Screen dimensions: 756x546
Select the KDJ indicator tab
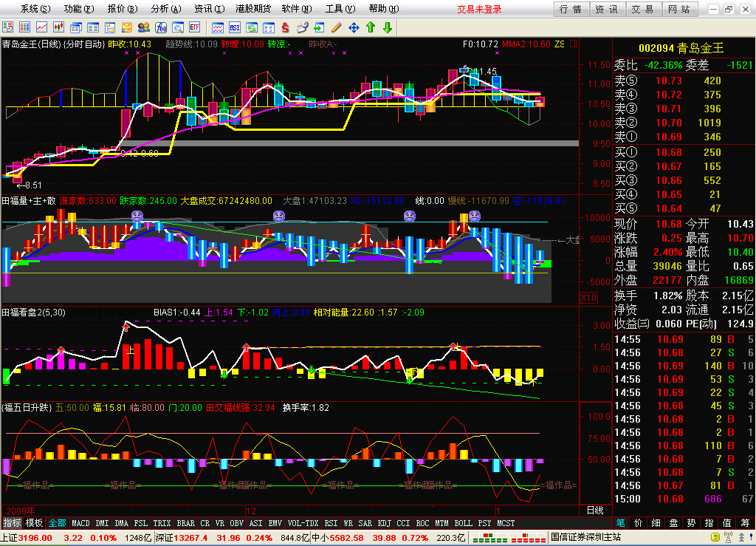[x=384, y=522]
